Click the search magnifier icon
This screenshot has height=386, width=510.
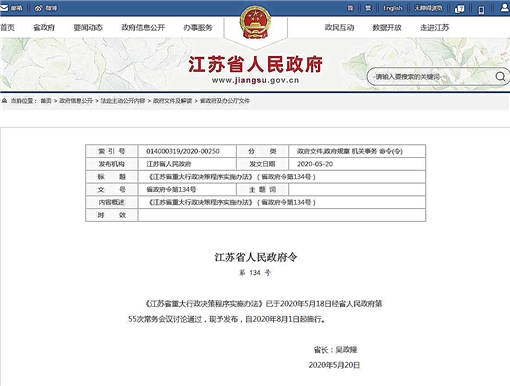pos(500,77)
